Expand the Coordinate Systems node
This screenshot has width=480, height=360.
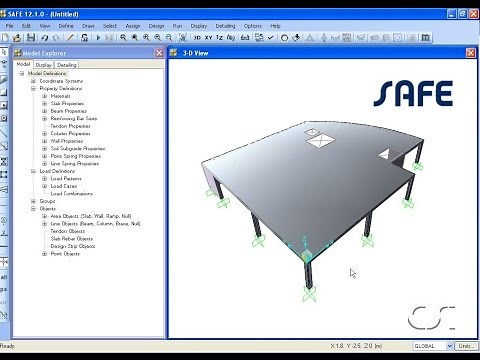pyautogui.click(x=33, y=81)
